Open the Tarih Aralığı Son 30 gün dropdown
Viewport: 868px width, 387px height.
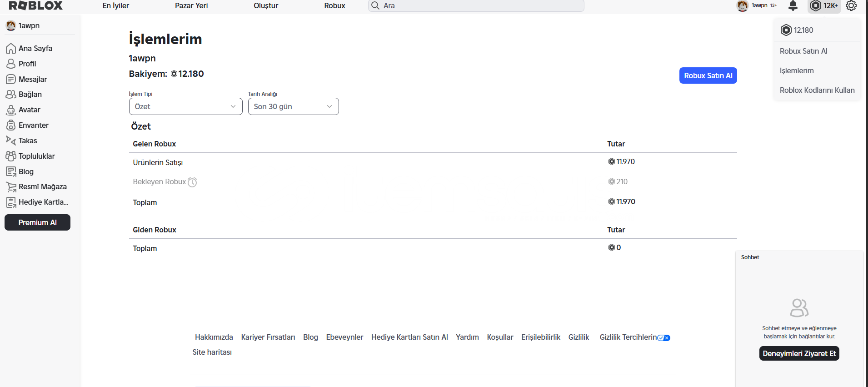point(293,106)
